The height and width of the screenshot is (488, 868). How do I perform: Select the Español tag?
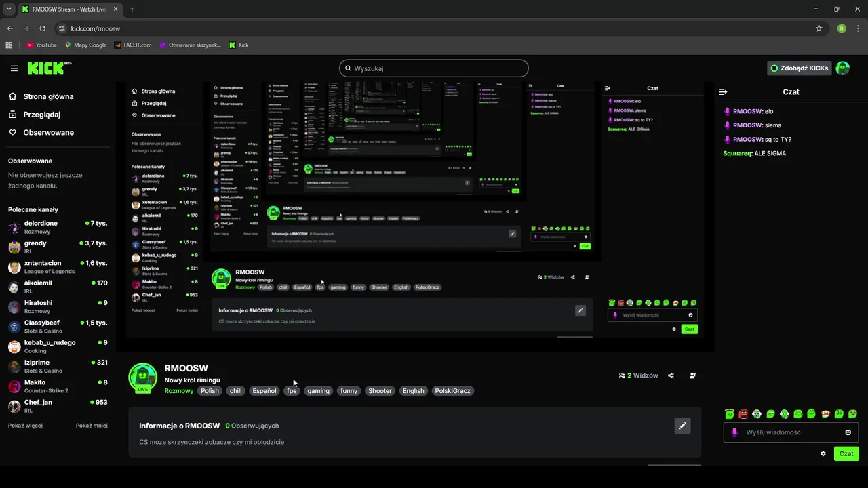pos(264,391)
